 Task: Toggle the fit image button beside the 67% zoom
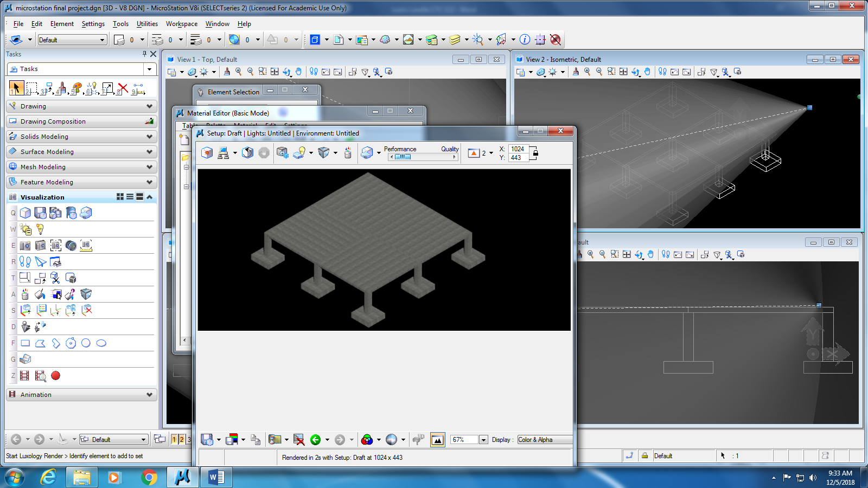[437, 440]
